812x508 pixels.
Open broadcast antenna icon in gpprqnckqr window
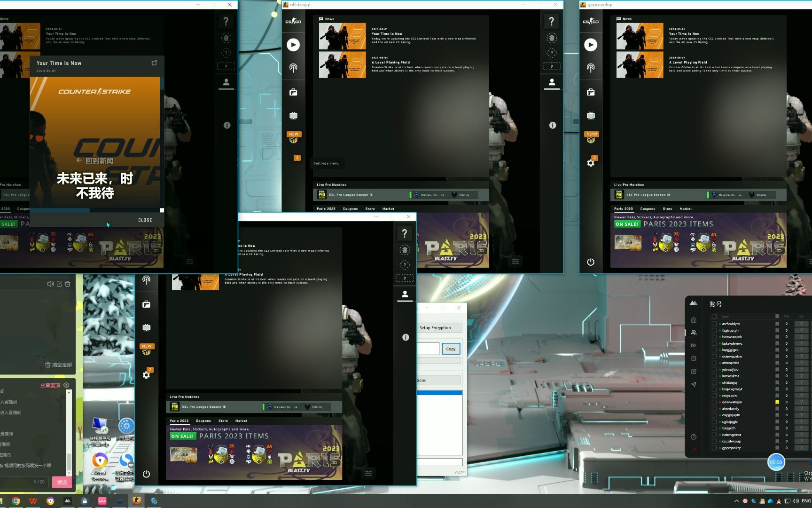(x=591, y=68)
